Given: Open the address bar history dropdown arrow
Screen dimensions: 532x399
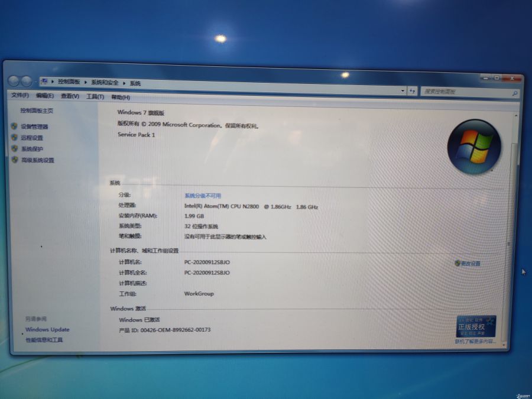Looking at the screenshot, I should pyautogui.click(x=403, y=90).
